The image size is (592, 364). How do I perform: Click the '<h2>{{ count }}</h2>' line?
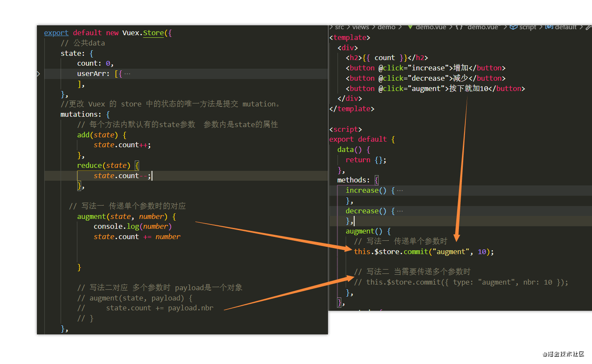click(x=387, y=58)
